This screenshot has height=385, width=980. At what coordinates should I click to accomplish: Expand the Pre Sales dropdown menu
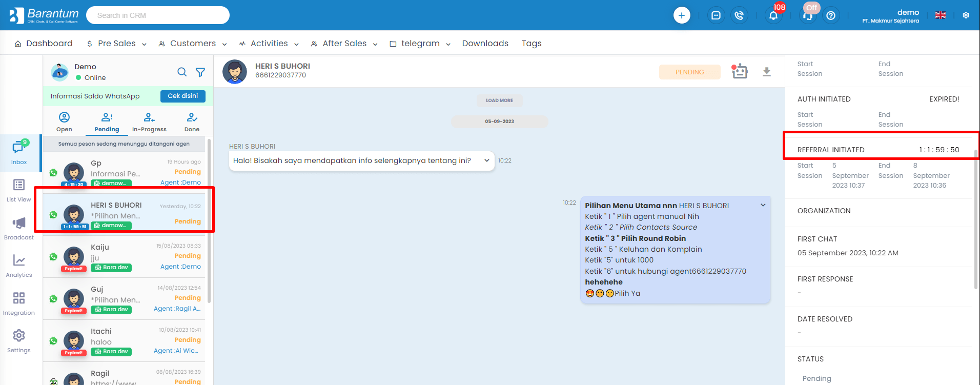pos(117,44)
